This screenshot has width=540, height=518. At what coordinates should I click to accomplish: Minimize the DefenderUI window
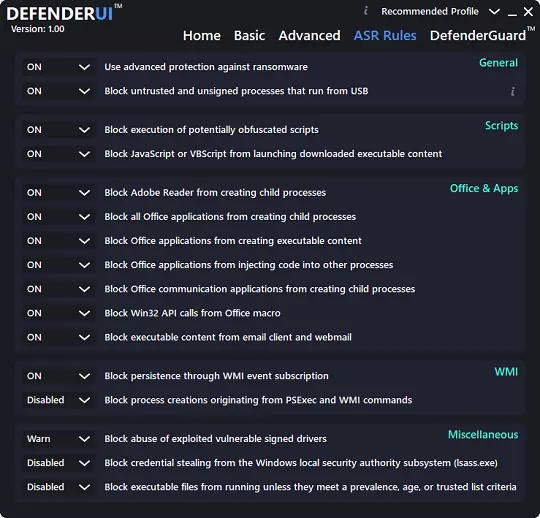pos(512,12)
